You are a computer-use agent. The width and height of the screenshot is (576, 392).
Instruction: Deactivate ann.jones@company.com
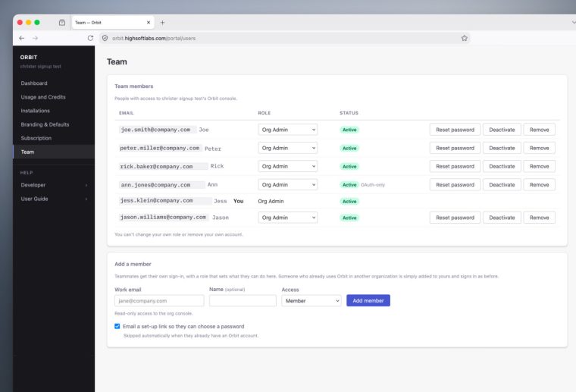[x=502, y=185]
